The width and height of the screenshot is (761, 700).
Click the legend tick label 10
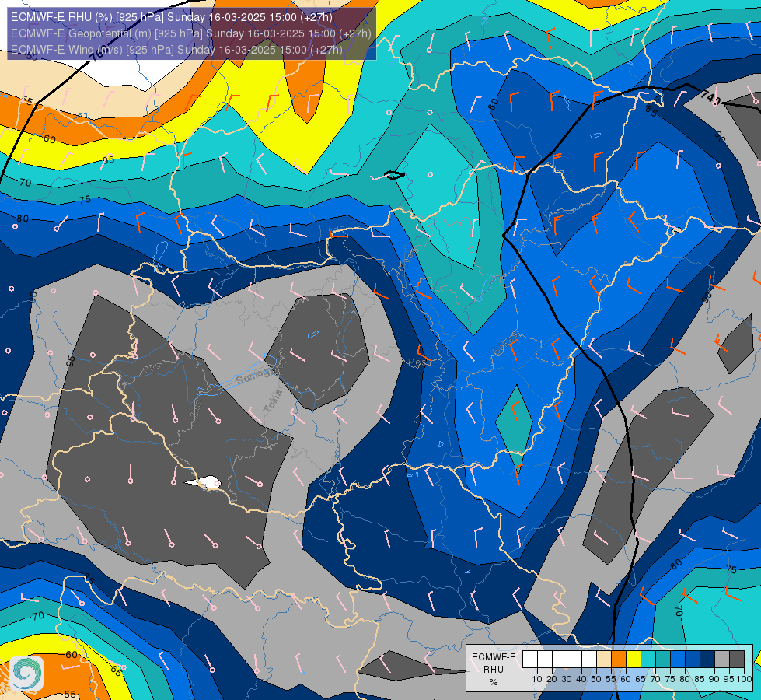[537, 679]
